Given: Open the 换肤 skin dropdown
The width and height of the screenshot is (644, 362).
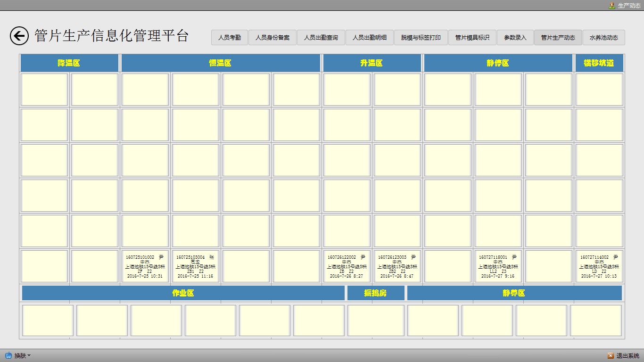Looking at the screenshot, I should tap(18, 355).
